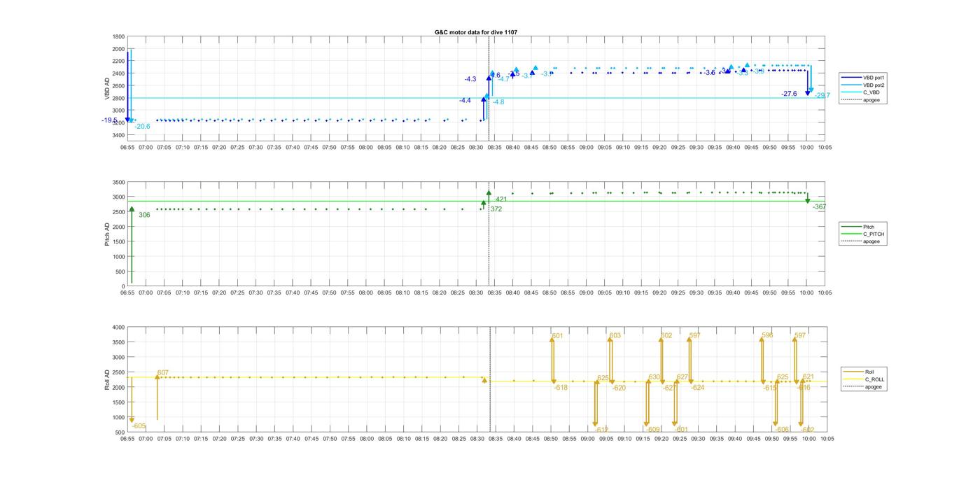The image size is (980, 485).
Task: Click the '3400' tick on VBD y-axis
Action: point(118,135)
